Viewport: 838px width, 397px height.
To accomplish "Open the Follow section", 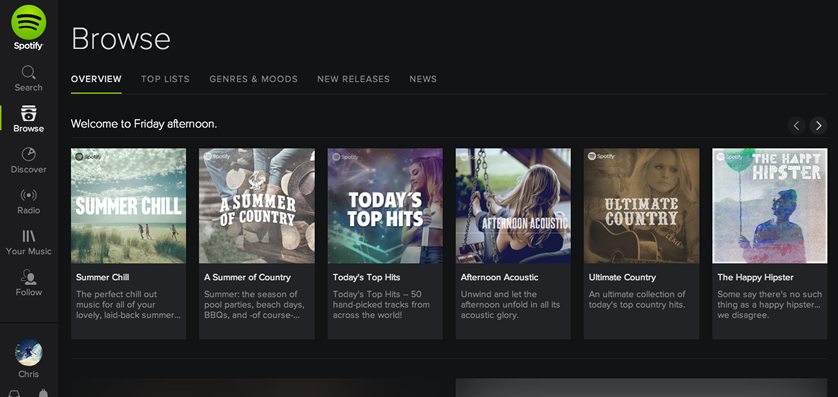I will pos(28,283).
